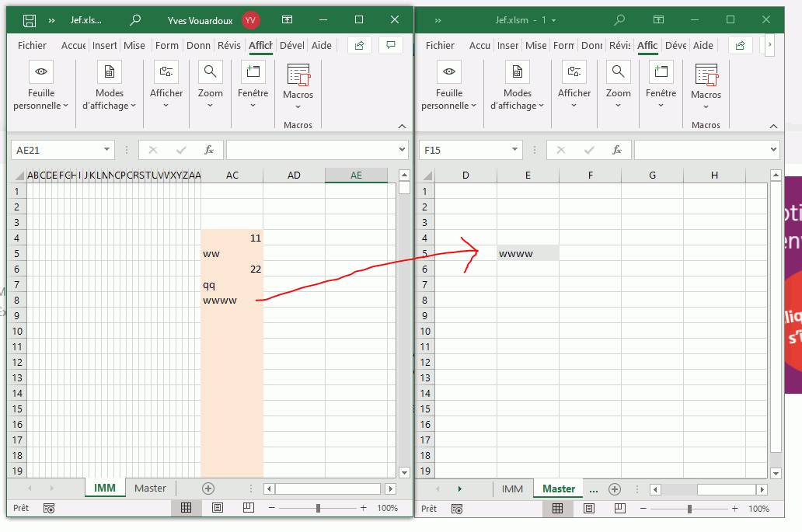Switch to Page Layout view in right window
This screenshot has height=532, width=802.
coord(589,509)
